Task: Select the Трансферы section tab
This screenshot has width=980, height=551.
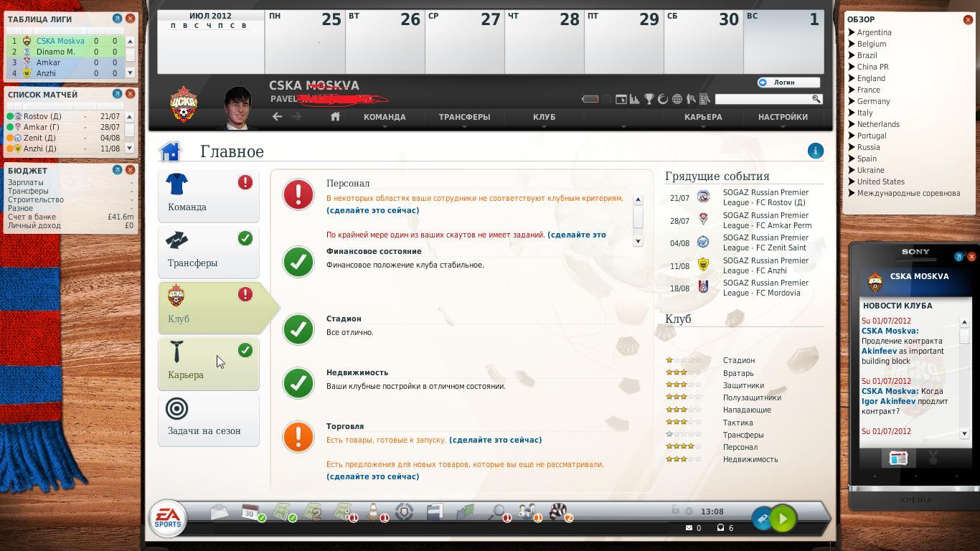Action: coord(209,252)
